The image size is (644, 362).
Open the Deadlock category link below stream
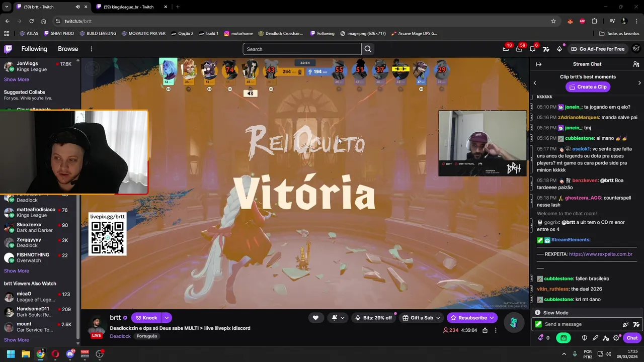[x=120, y=336]
